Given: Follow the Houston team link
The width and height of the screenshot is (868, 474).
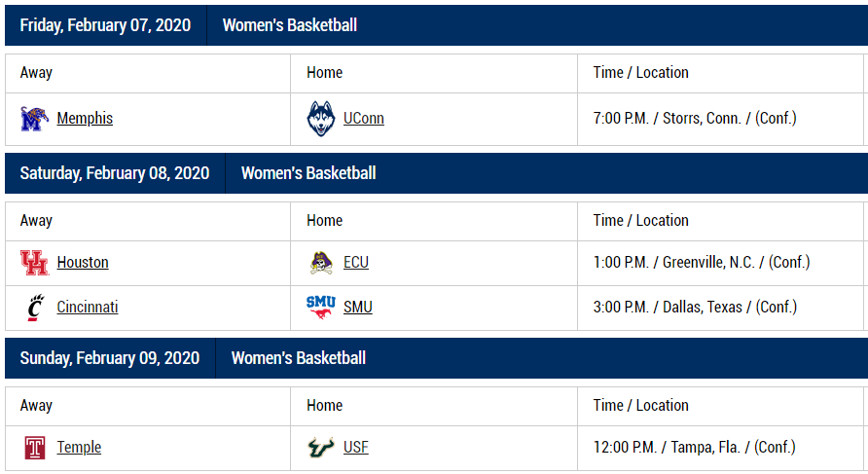Looking at the screenshot, I should [83, 263].
